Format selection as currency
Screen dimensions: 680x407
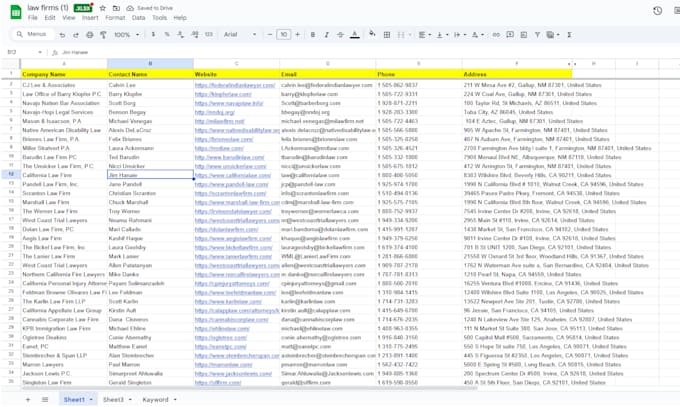pyautogui.click(x=153, y=34)
